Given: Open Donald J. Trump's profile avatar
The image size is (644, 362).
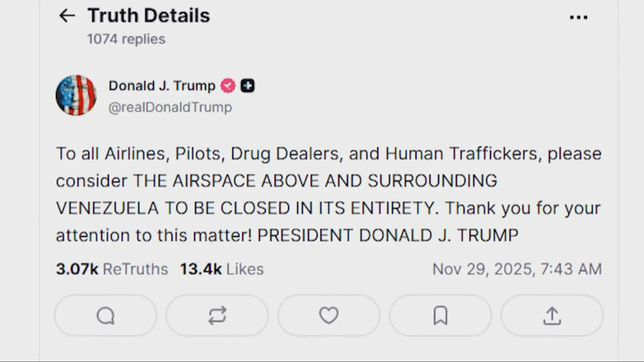Looking at the screenshot, I should point(76,95).
